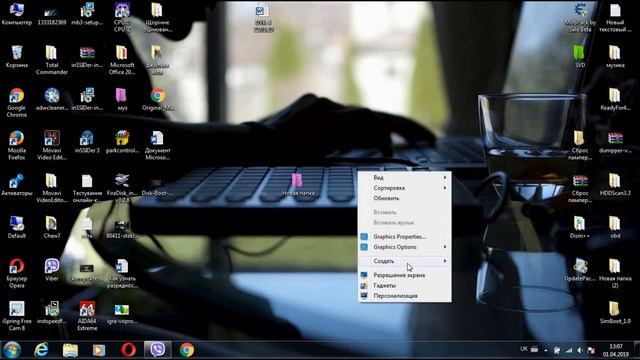Select the parkcontrol desktop icon

coord(122,142)
